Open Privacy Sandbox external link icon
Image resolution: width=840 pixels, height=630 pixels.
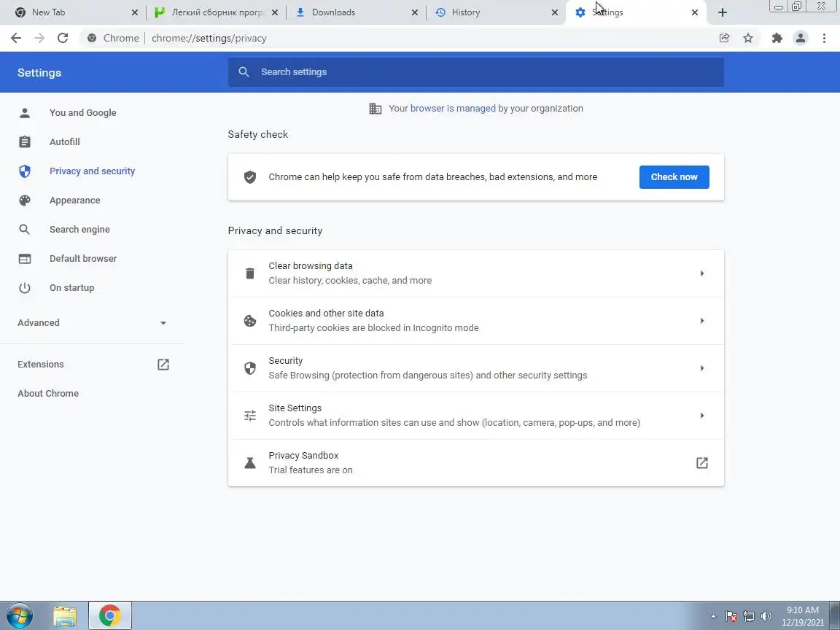click(701, 463)
